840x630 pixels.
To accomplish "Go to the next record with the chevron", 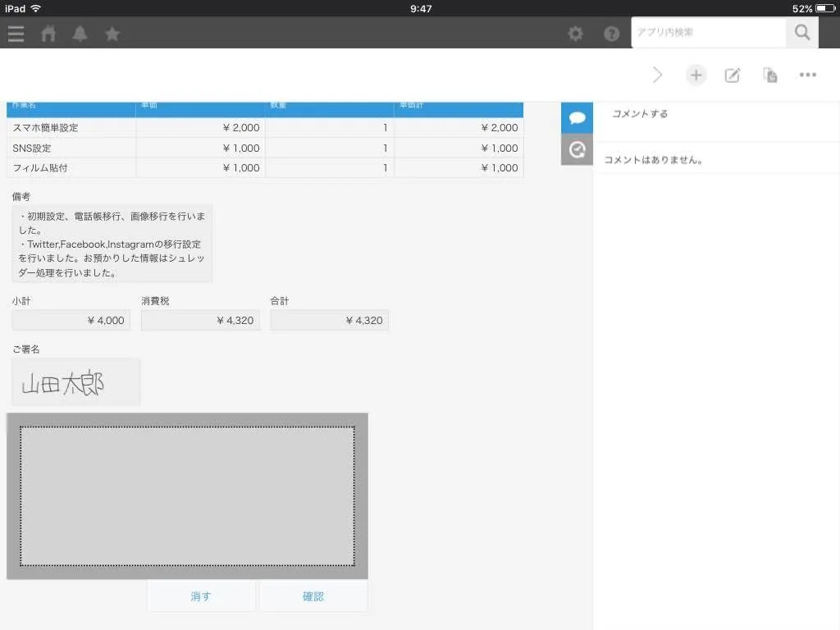I will tap(657, 75).
